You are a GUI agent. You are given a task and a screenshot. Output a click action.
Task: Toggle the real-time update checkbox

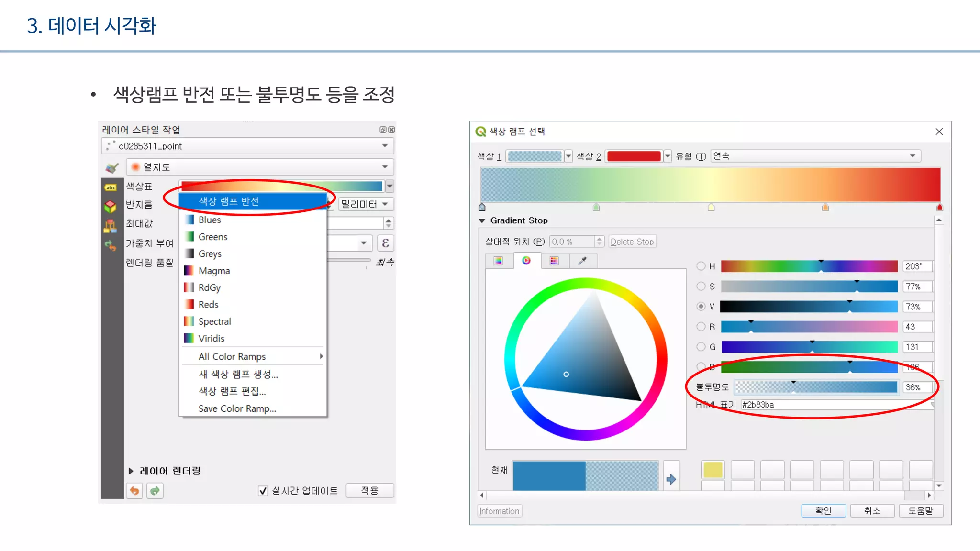click(x=263, y=491)
